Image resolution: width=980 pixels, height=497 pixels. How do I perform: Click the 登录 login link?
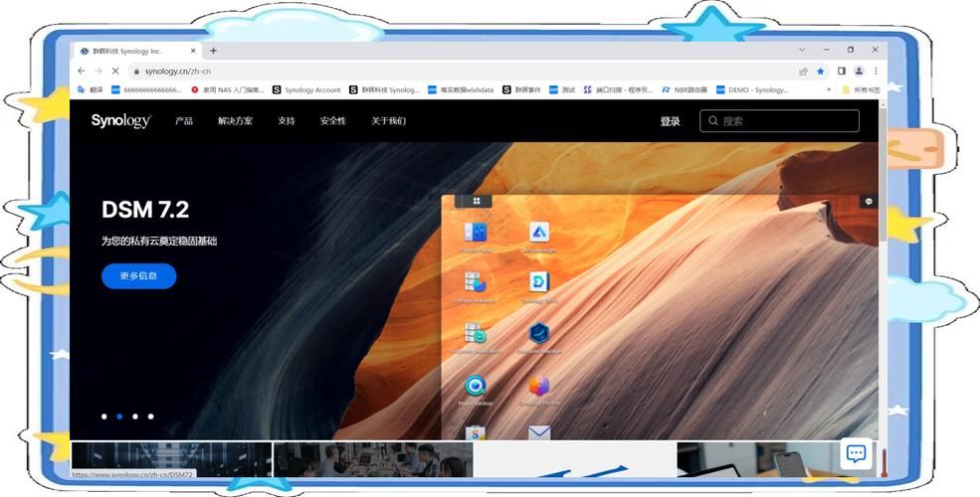[670, 121]
